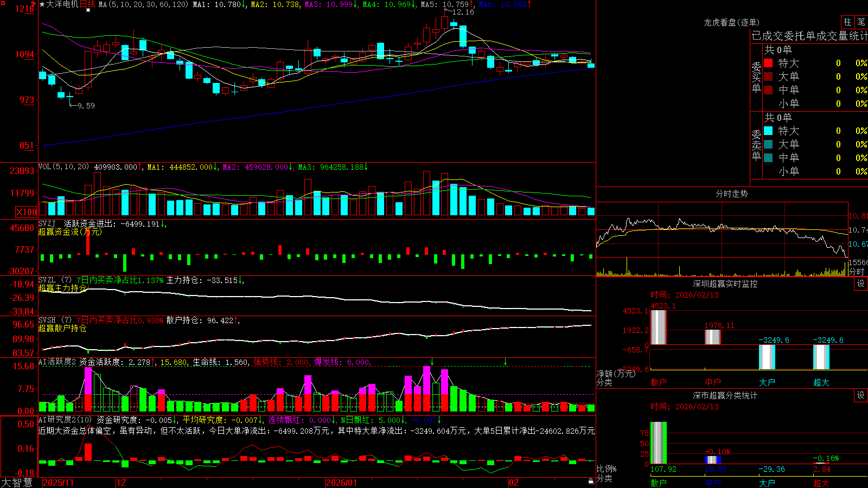Click the dark red 中单 buy-order swatch

(x=768, y=90)
